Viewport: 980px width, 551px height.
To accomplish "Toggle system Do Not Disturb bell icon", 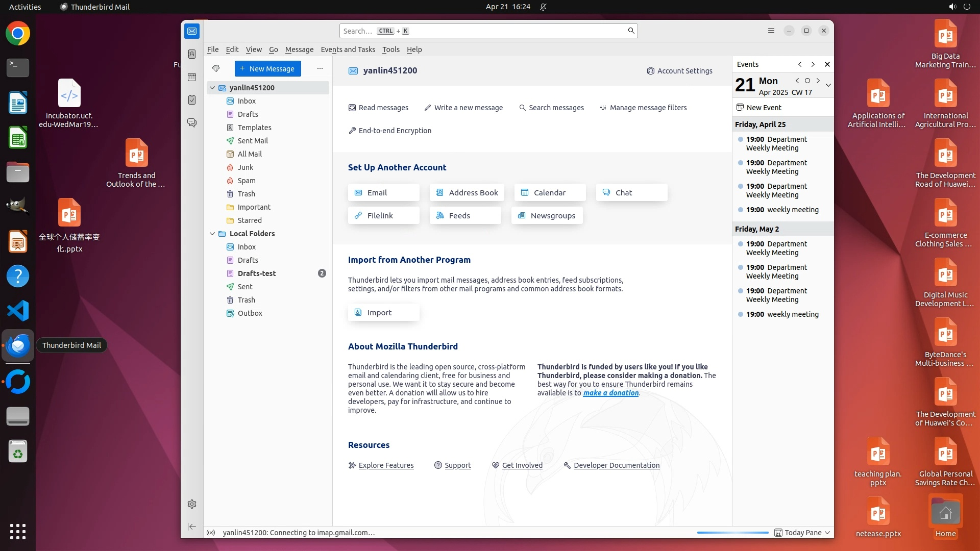I will pyautogui.click(x=543, y=7).
